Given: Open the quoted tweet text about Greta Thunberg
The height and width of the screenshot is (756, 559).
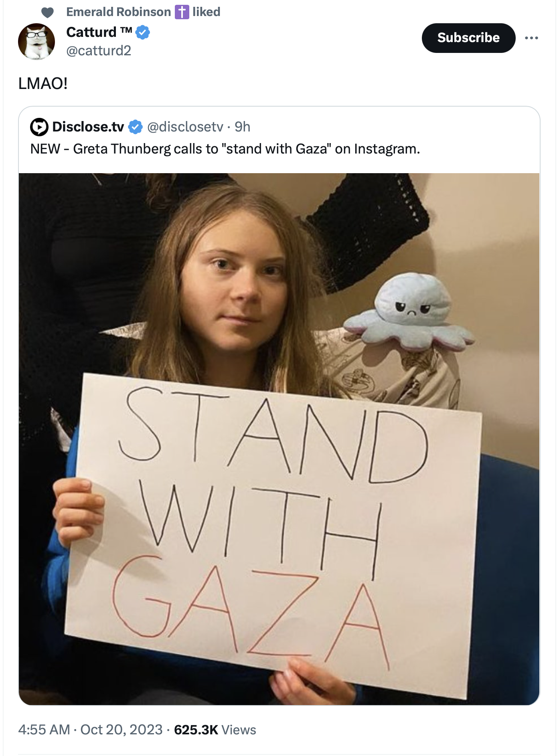Looking at the screenshot, I should [225, 149].
